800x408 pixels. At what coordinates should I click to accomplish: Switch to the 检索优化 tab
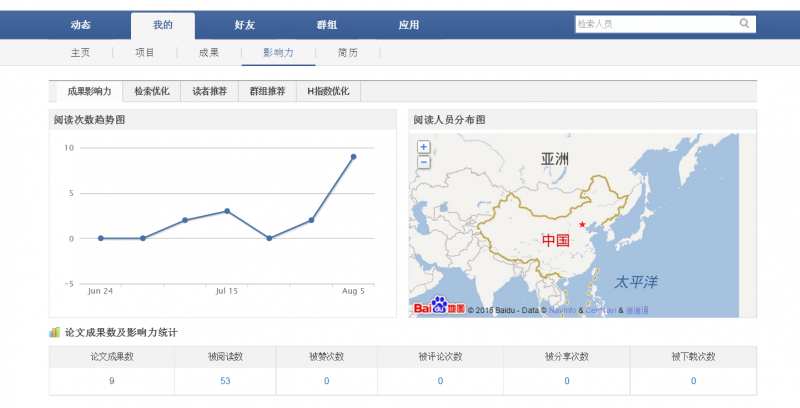(x=152, y=91)
